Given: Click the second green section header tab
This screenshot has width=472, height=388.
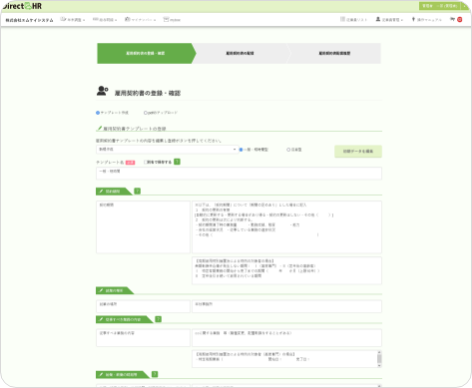Looking at the screenshot, I should [114, 291].
